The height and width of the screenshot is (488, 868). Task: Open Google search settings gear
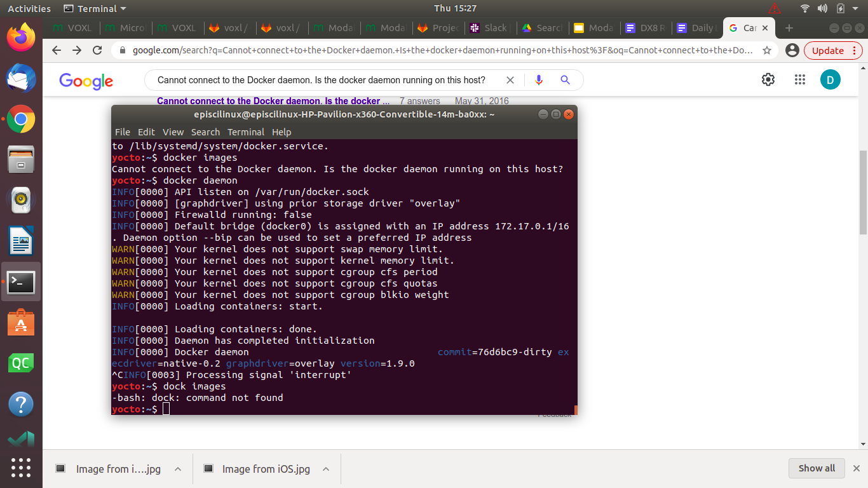768,79
